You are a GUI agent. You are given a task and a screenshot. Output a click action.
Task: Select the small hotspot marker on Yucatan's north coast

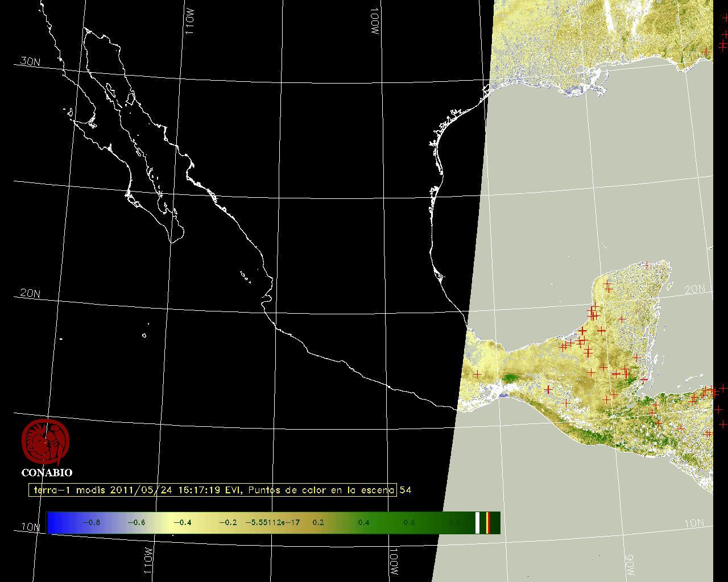click(646, 265)
